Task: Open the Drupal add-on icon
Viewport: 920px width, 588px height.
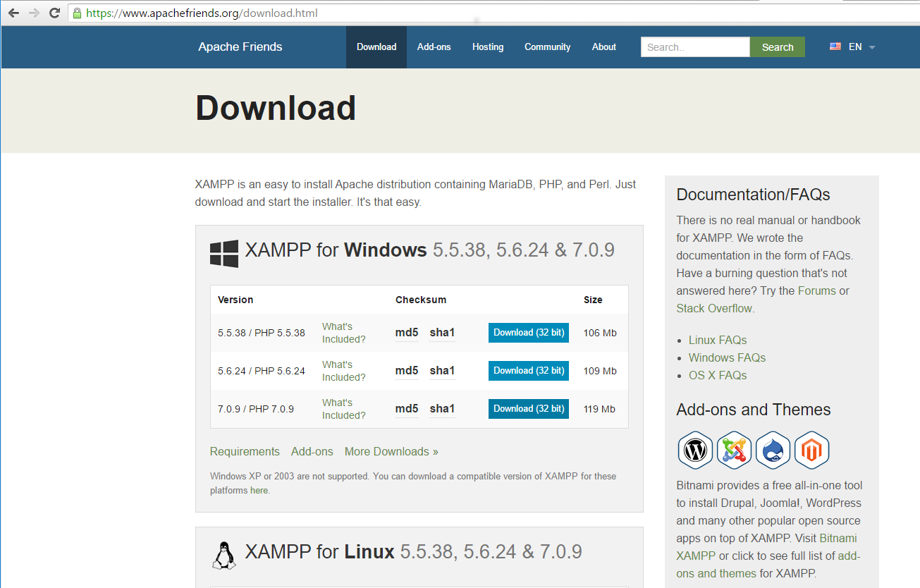Action: coord(773,450)
